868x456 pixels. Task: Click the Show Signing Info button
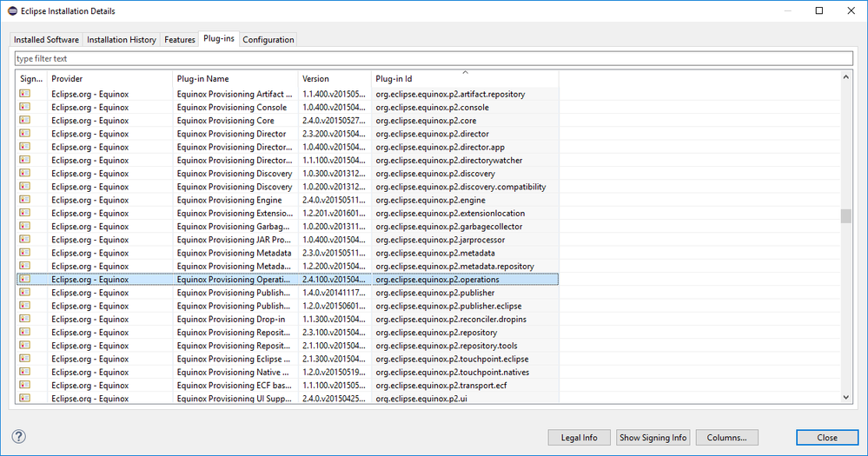tap(653, 437)
